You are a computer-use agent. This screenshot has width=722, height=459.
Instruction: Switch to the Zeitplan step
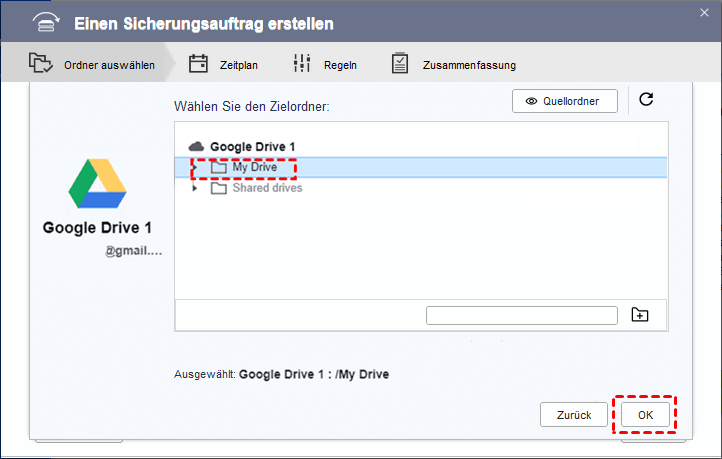pos(238,65)
